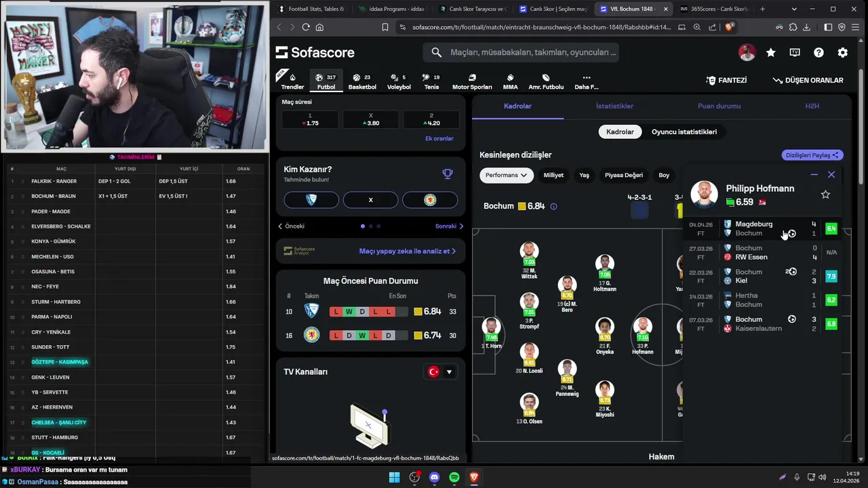Click the Bochum rating info icon

pos(553,206)
